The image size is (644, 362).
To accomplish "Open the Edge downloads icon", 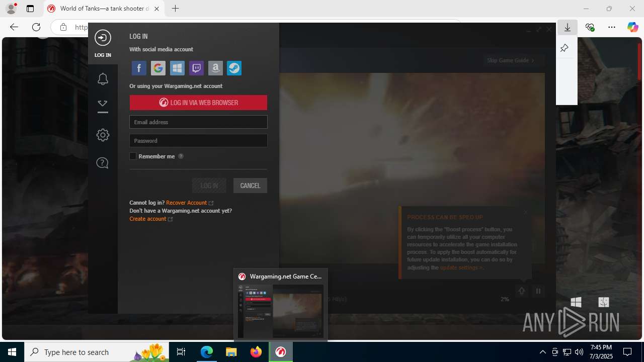I will point(568,28).
